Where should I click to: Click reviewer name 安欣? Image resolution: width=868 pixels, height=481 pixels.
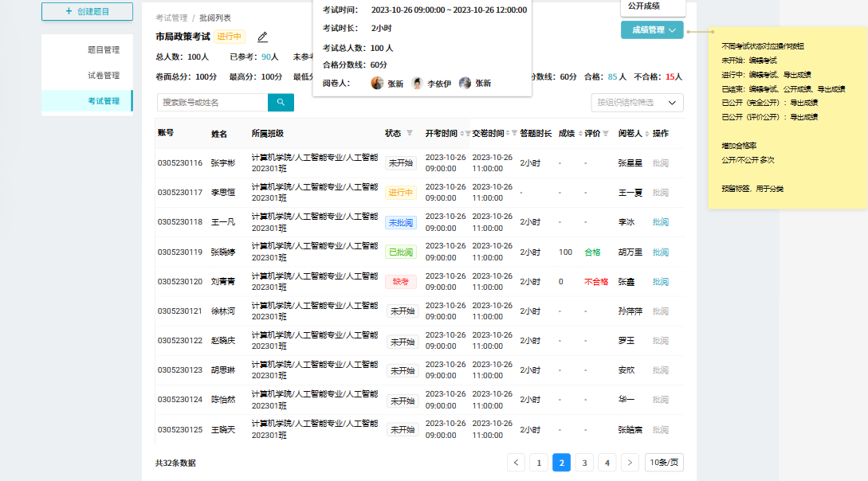coord(626,370)
